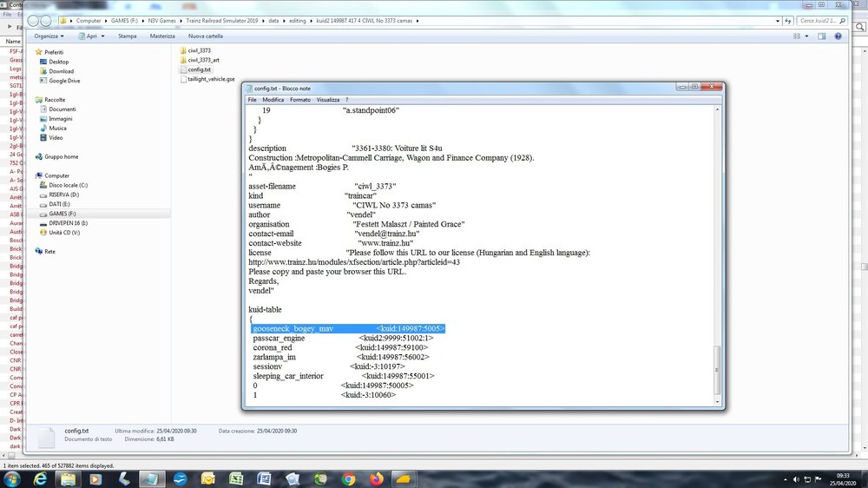Click the volume speaker tray icon
Screen dimensions: 868x488
pyautogui.click(x=796, y=479)
